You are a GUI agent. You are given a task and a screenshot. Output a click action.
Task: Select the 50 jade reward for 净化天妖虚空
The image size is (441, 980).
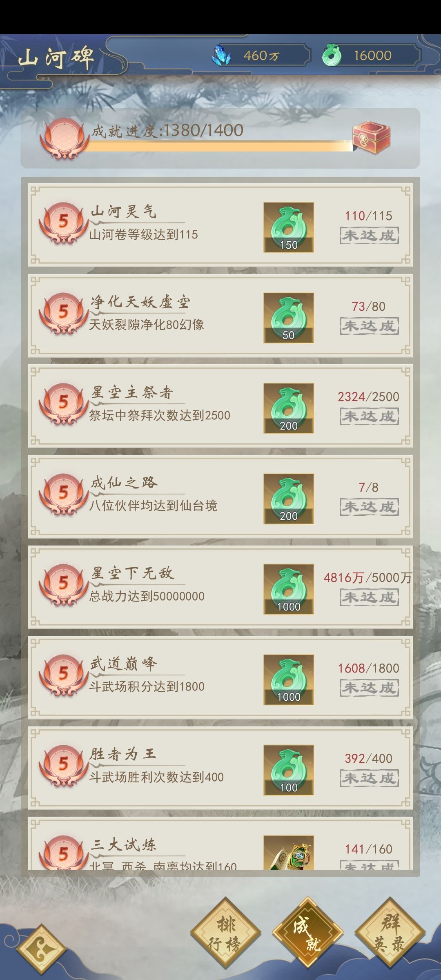pyautogui.click(x=289, y=318)
